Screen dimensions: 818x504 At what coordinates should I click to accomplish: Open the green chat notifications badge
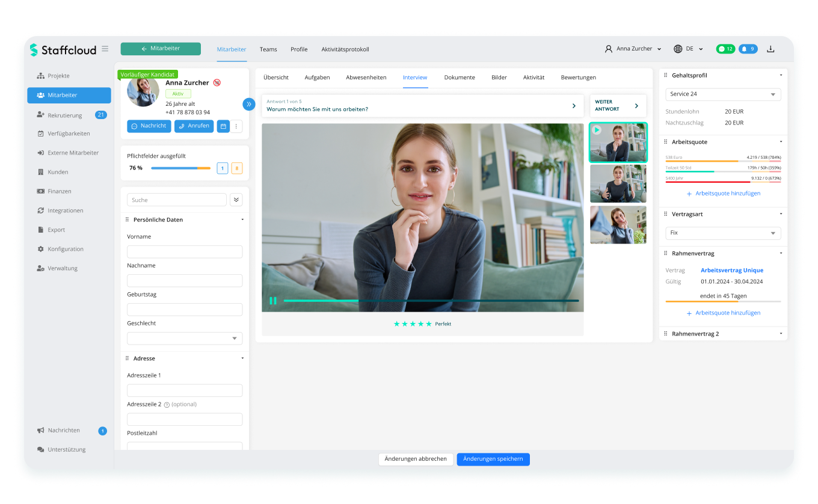point(725,49)
